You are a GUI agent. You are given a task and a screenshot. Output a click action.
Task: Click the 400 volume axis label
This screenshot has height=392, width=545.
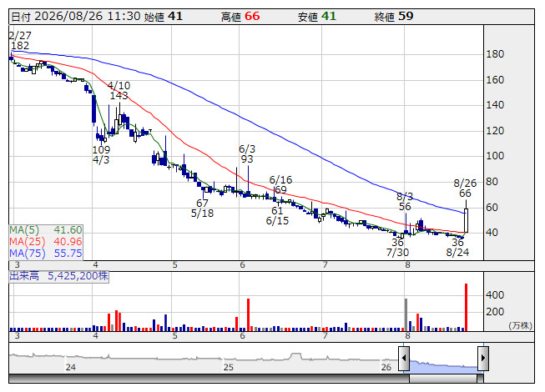[495, 295]
